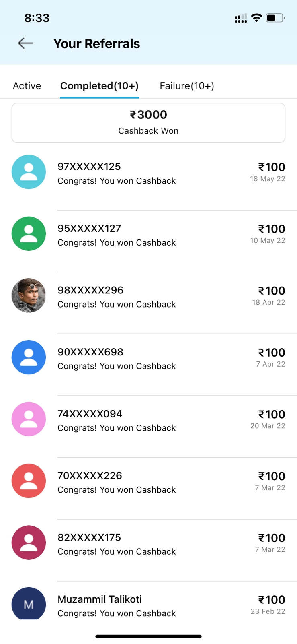Open the Failure(10+) tab
The image size is (297, 644).
(187, 86)
